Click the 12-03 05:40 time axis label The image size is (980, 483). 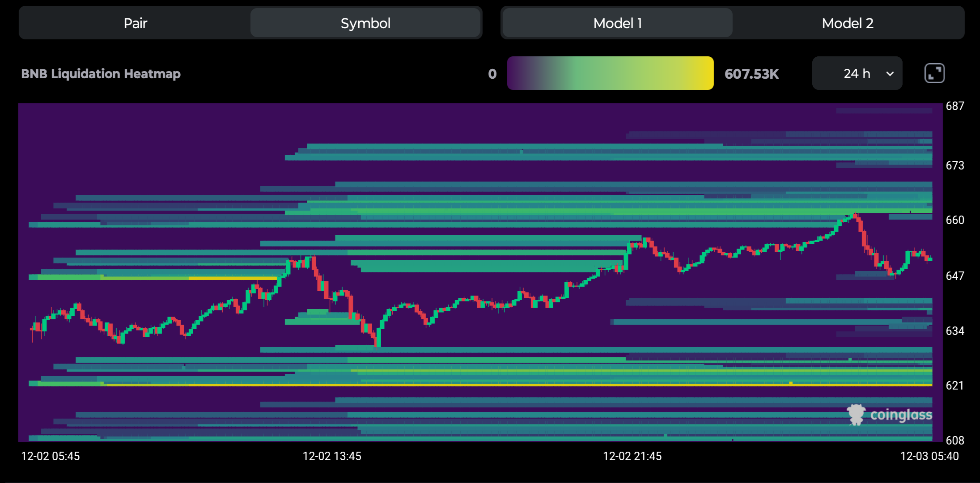coord(929,456)
